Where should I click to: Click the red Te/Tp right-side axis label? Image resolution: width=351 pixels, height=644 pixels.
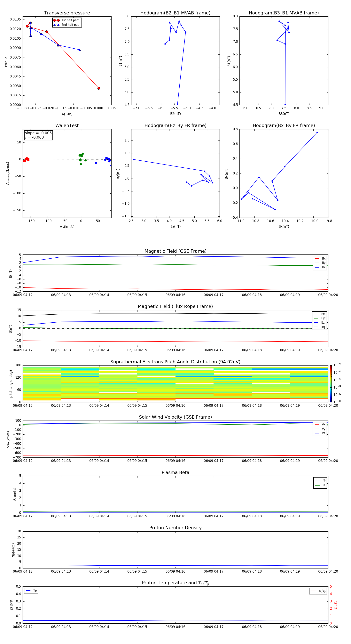(336, 605)
